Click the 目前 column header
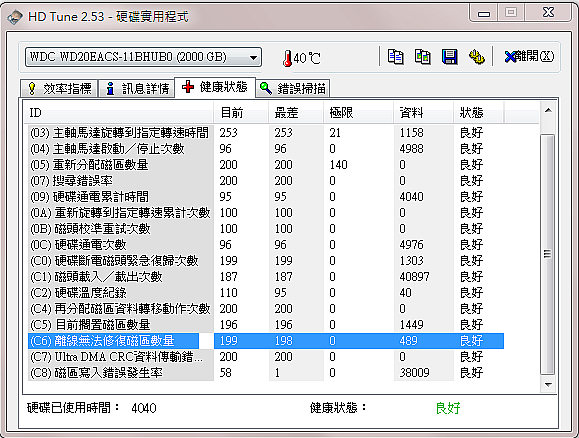The image size is (579, 438). tap(241, 113)
